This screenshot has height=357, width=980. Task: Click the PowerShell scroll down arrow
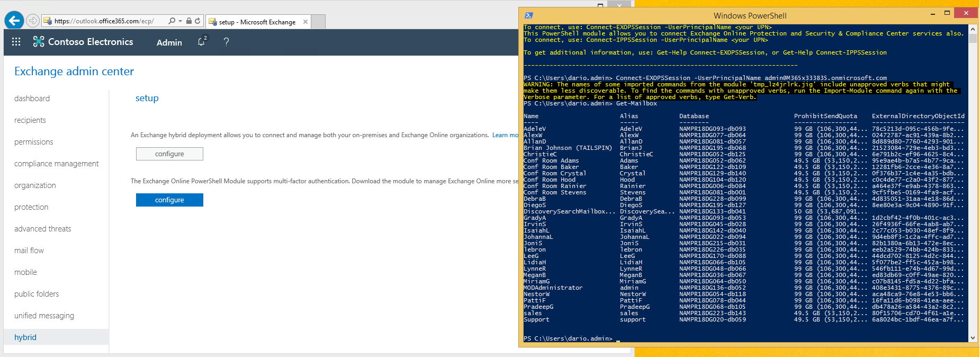point(973,338)
